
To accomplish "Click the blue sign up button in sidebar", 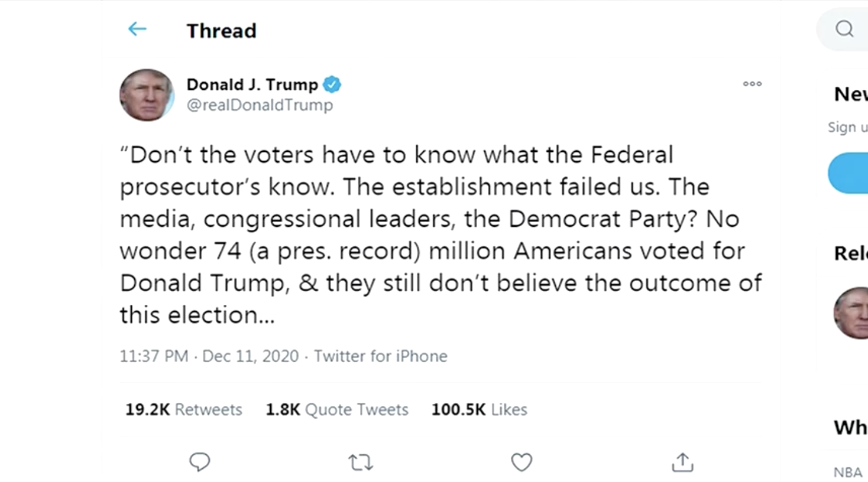I will point(849,173).
